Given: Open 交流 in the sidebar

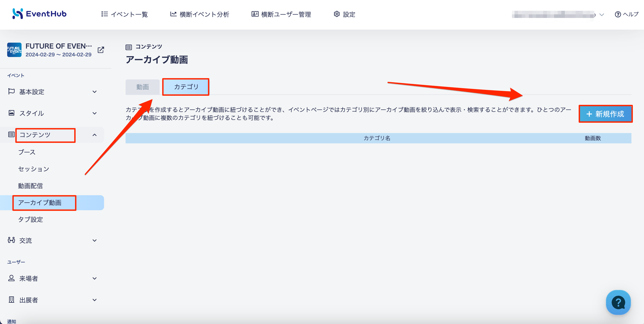Looking at the screenshot, I should [26, 241].
